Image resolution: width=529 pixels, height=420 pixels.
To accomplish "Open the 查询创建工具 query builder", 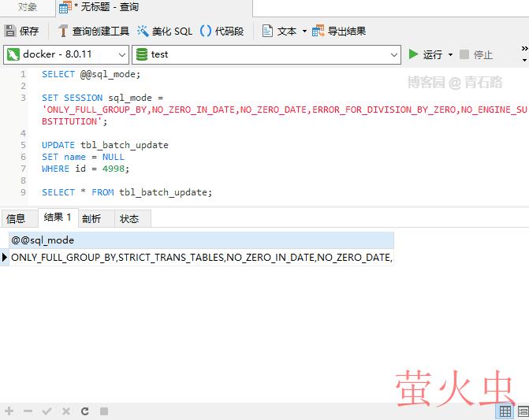I will 93,32.
